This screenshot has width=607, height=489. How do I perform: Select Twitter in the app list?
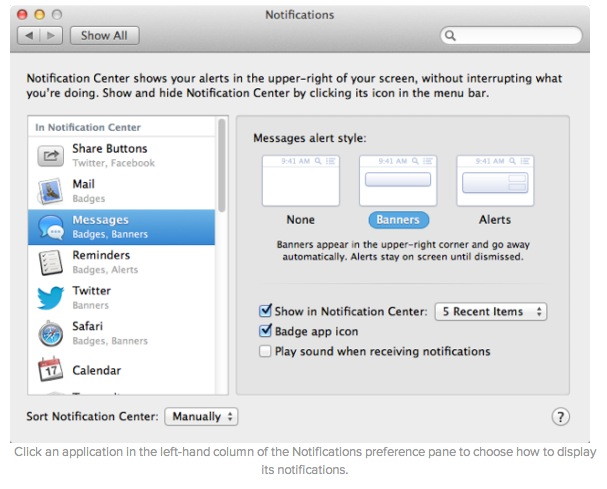pos(122,298)
